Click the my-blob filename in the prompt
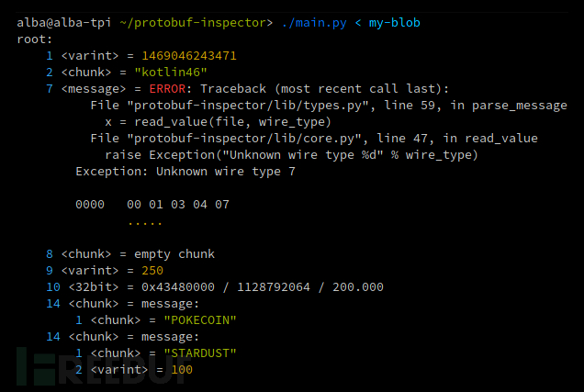 click(x=395, y=23)
